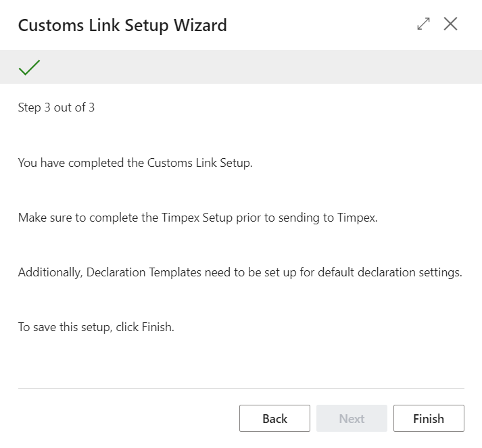Click the word 'Finish' in the instructions
Viewport: 482px width, 448px height.
[x=157, y=328]
